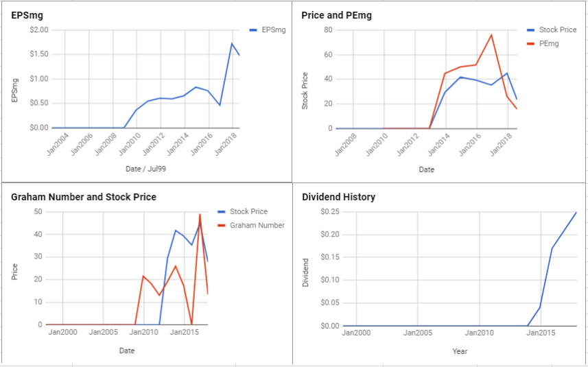Click the Graham Number line peak near 49
The height and width of the screenshot is (367, 588).
[x=200, y=214]
